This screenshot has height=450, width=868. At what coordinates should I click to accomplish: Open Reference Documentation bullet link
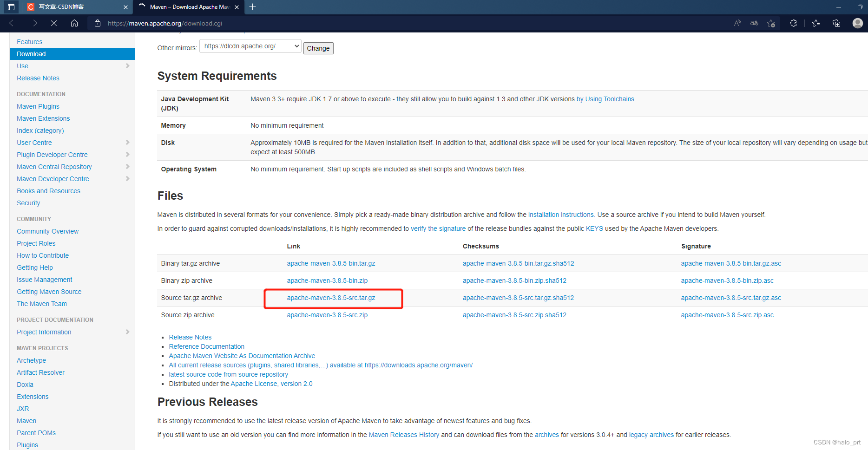pos(206,346)
